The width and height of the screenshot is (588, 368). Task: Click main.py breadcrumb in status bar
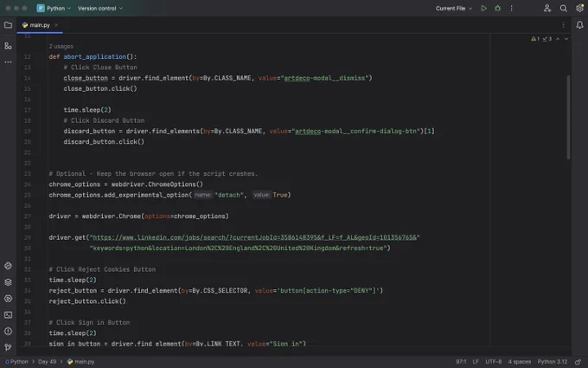coord(80,362)
